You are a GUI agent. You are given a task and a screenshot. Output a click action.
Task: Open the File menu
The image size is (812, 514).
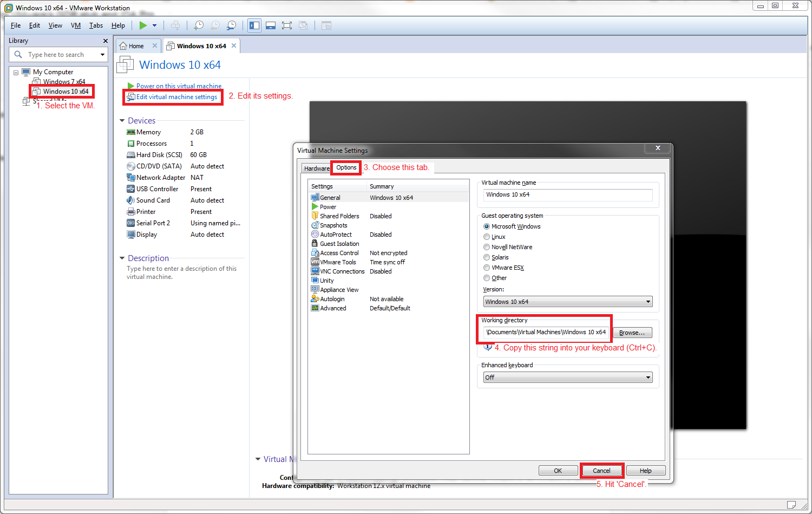16,25
